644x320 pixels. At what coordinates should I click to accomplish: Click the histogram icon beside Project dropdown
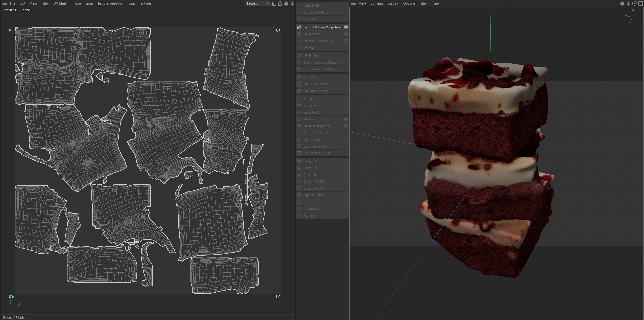point(274,3)
